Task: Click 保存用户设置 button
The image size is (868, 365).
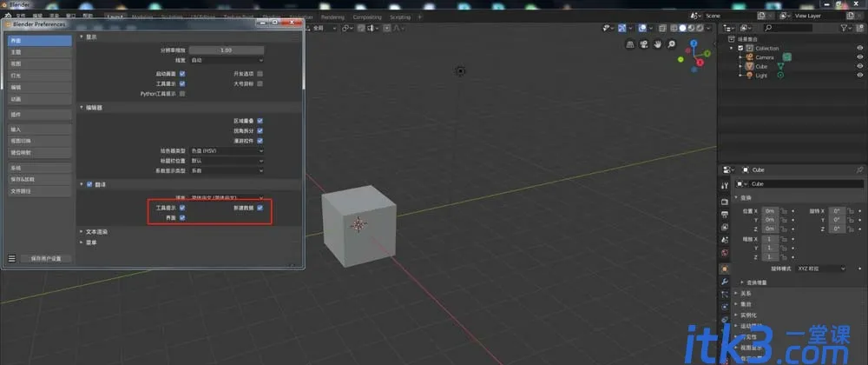Action: coord(46,259)
